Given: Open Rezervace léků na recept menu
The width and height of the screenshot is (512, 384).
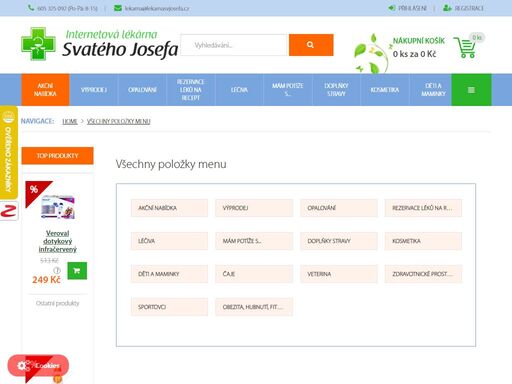Looking at the screenshot, I should coord(191,90).
